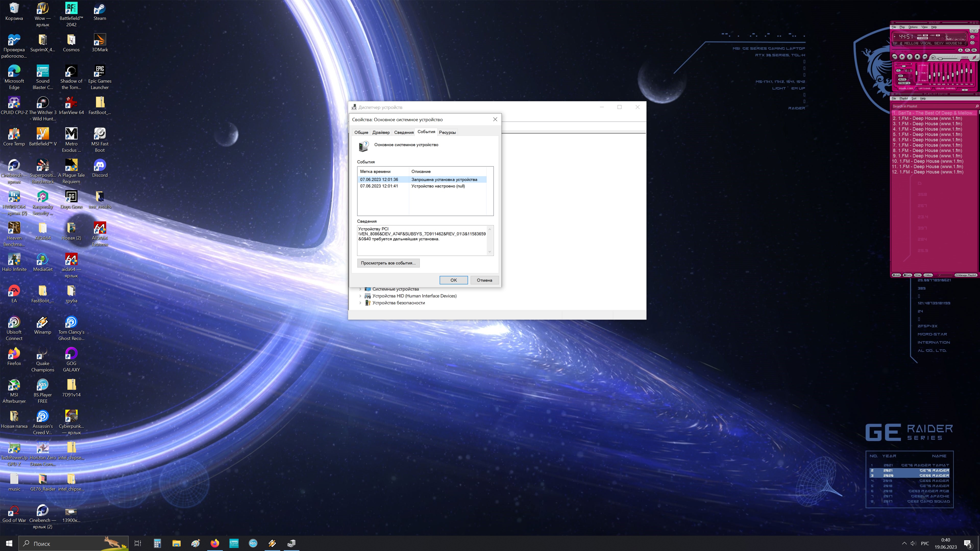
Task: Switch to the Драйвер tab
Action: click(381, 132)
